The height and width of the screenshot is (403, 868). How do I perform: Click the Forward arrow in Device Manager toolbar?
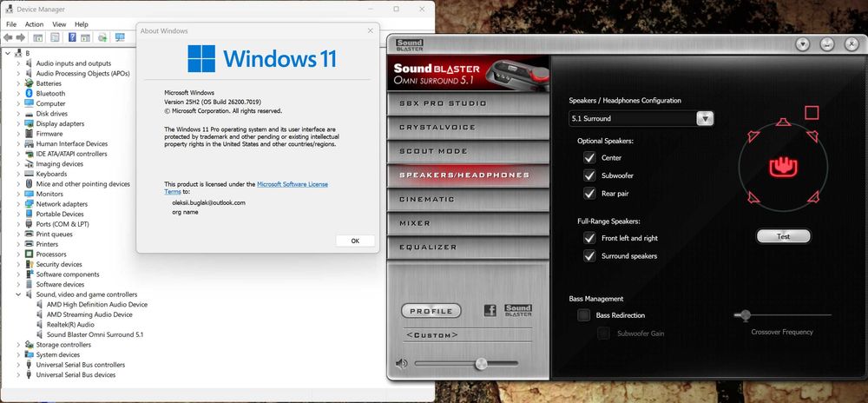(x=21, y=37)
